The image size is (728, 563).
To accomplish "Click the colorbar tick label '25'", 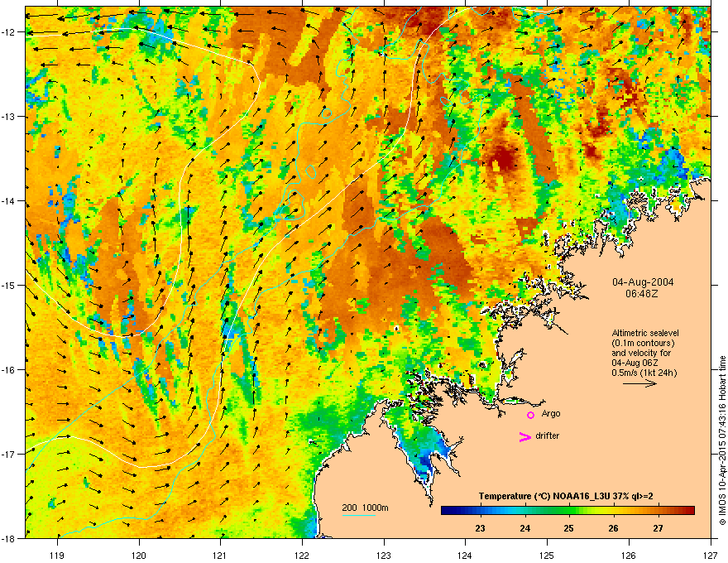I will click(x=569, y=528).
